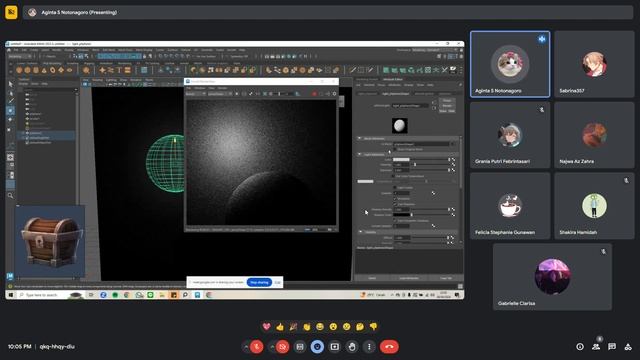Create polygon cube from Maya shelf
The width and height of the screenshot is (640, 360).
coord(27,70)
